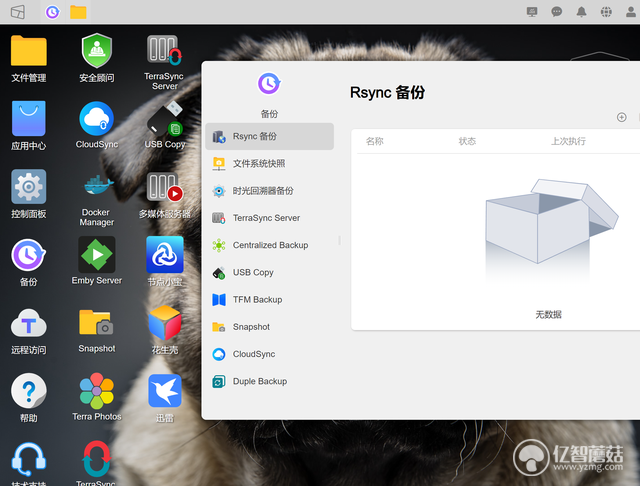Open language globe icon in top bar
This screenshot has width=640, height=486.
[606, 12]
